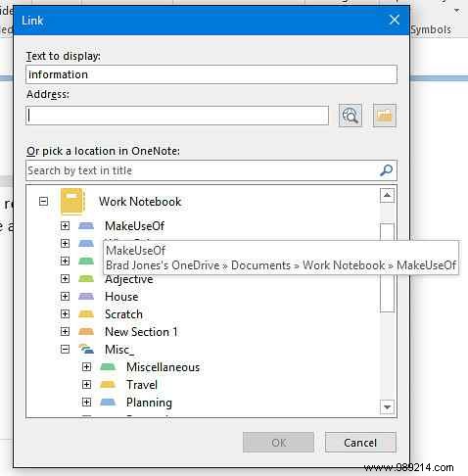Select the Scratch section
Screen dimensions: 468x476
pyautogui.click(x=123, y=314)
